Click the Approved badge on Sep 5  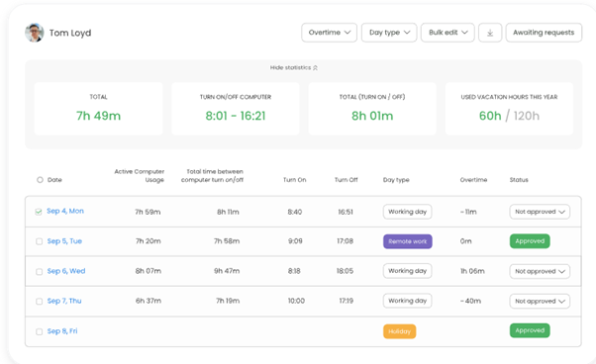point(530,241)
